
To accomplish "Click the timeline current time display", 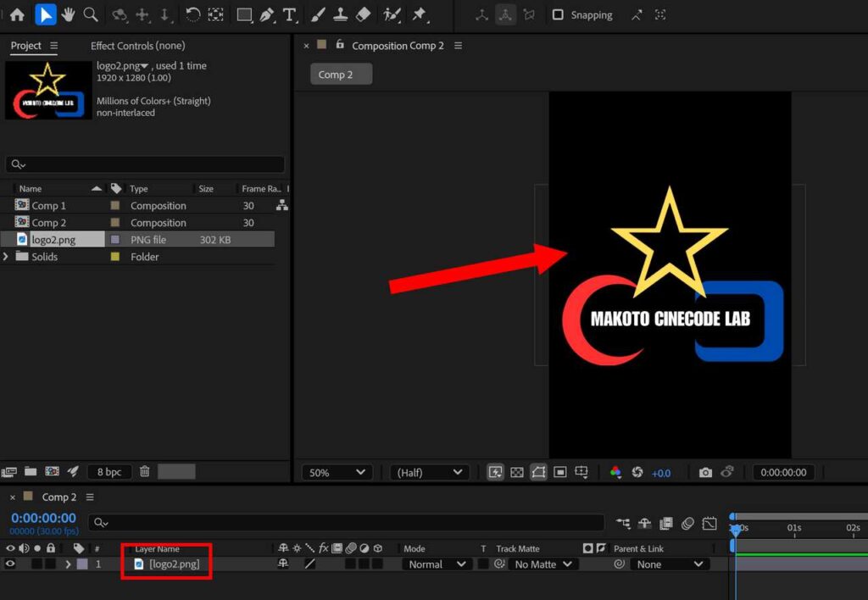I will point(44,518).
